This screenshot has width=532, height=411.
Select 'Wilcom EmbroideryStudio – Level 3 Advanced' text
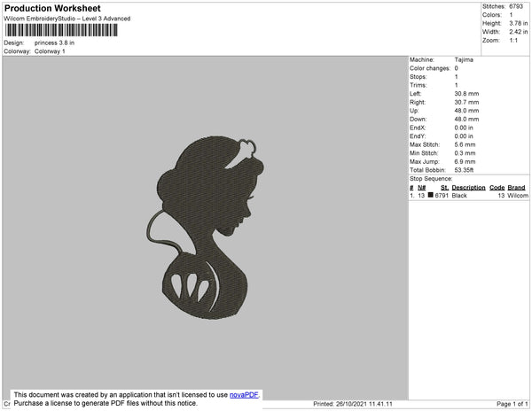67,19
